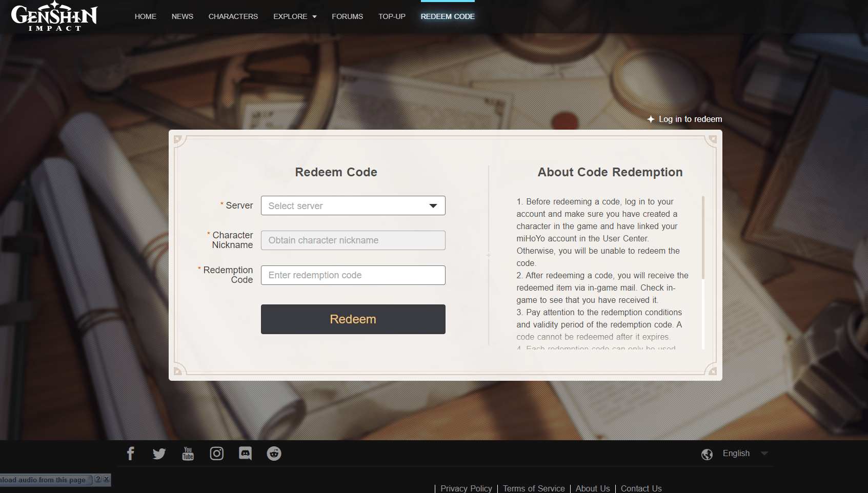The height and width of the screenshot is (493, 868).
Task: Open the Facebook social icon
Action: coord(131,454)
